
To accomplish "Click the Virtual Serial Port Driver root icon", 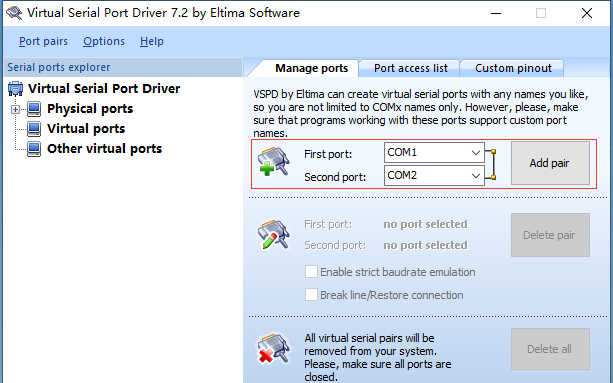I will (x=15, y=89).
